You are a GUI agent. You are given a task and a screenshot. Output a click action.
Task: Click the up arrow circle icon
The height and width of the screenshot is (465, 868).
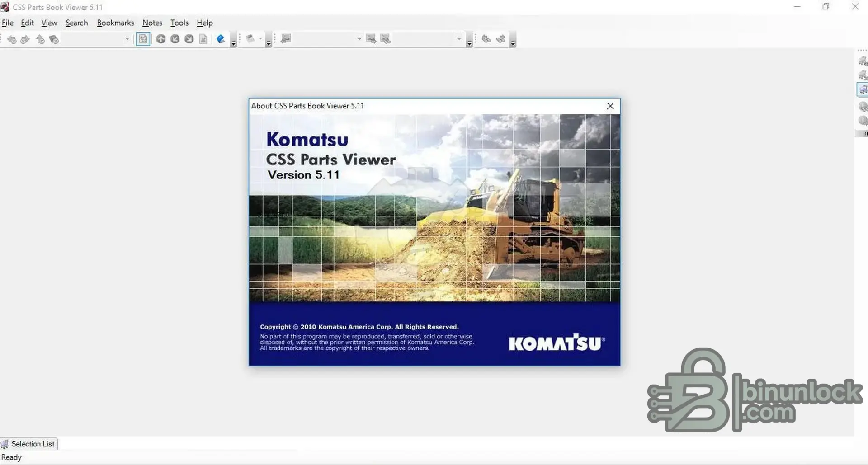coord(161,39)
